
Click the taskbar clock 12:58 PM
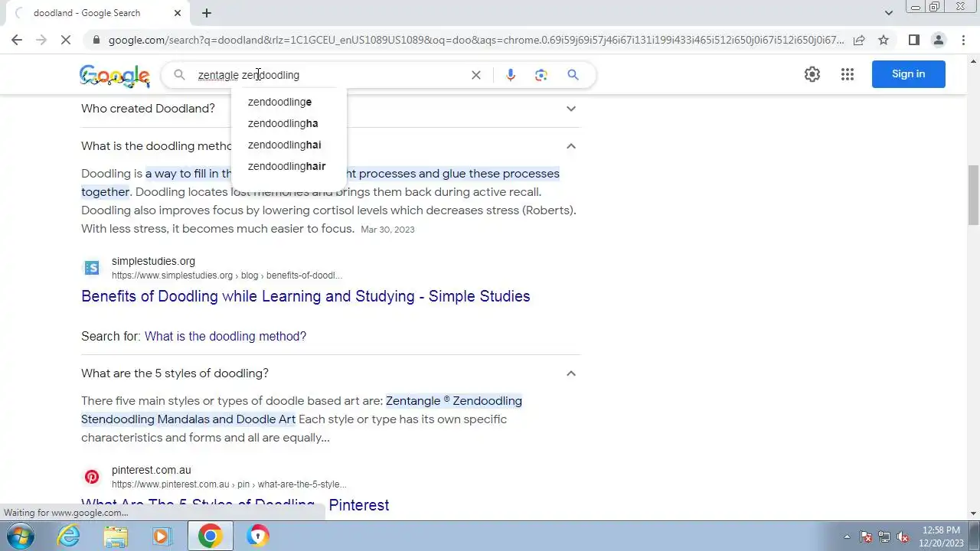pos(941,530)
